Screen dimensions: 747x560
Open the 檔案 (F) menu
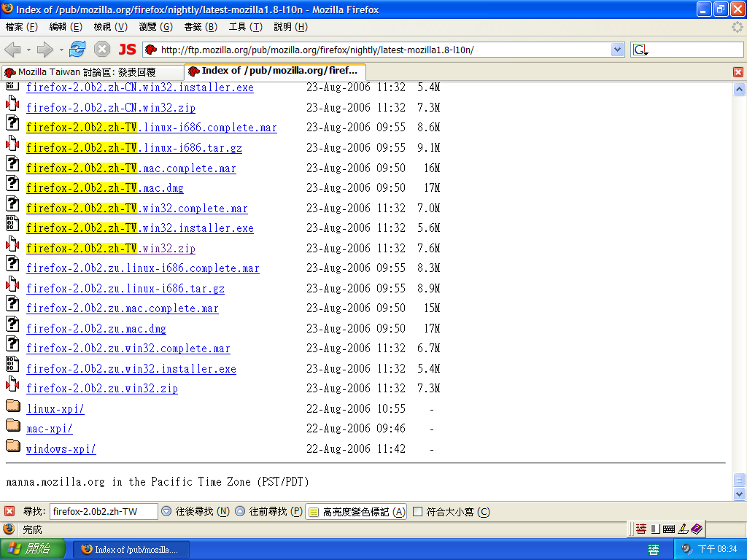click(21, 27)
